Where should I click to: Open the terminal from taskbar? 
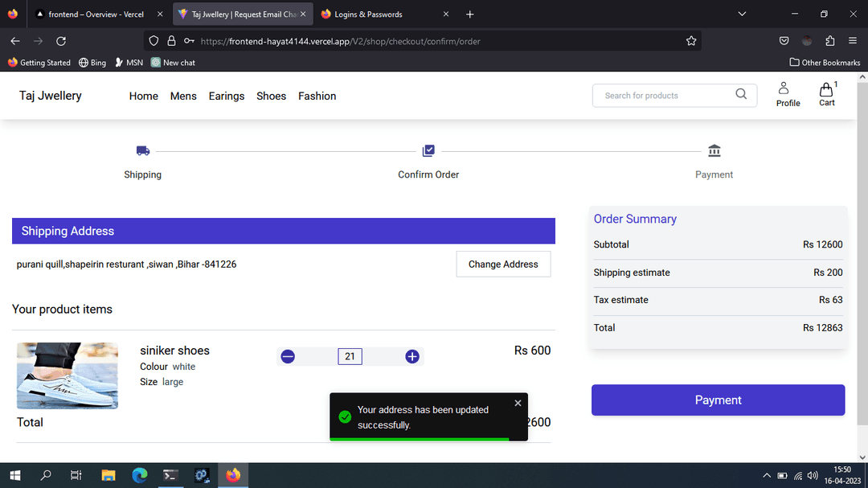170,475
